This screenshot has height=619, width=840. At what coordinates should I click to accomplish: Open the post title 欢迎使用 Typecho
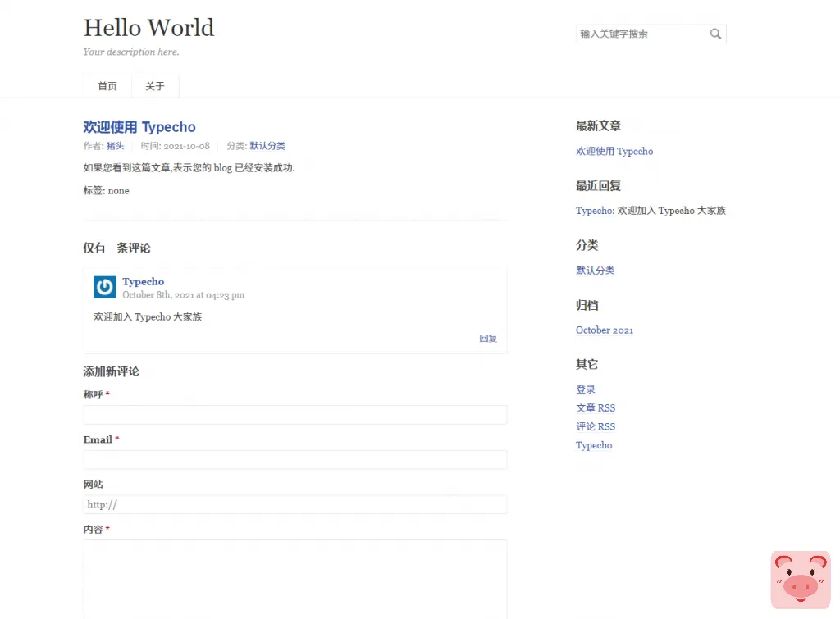click(x=139, y=127)
